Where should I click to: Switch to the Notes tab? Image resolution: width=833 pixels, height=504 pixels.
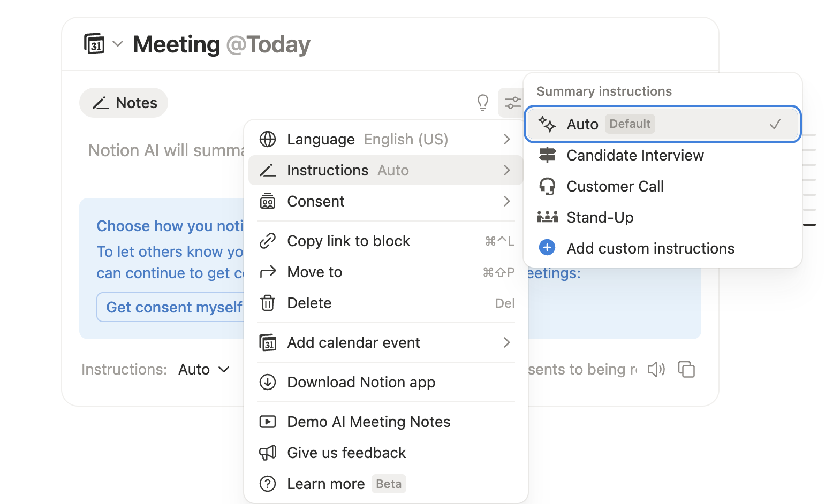tap(124, 102)
